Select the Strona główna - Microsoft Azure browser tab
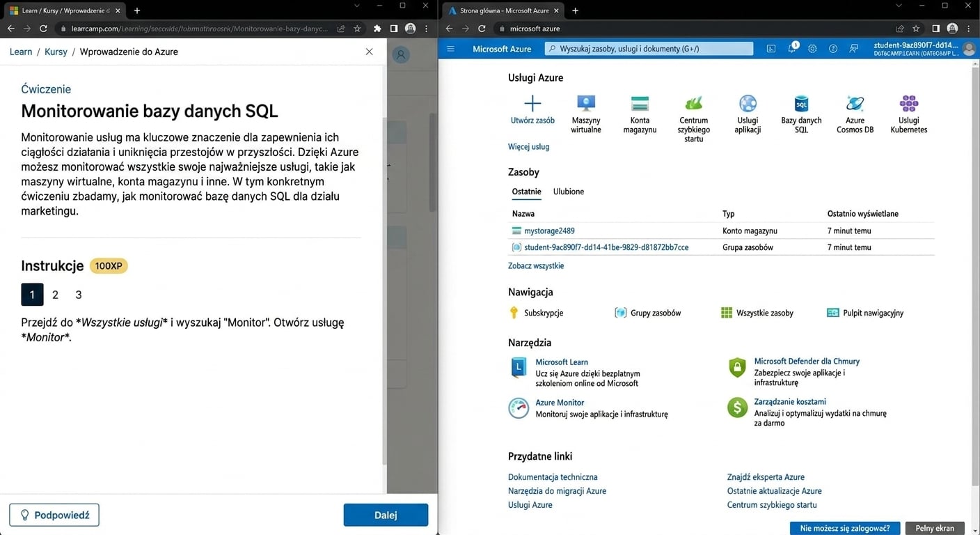980x535 pixels. coord(503,10)
